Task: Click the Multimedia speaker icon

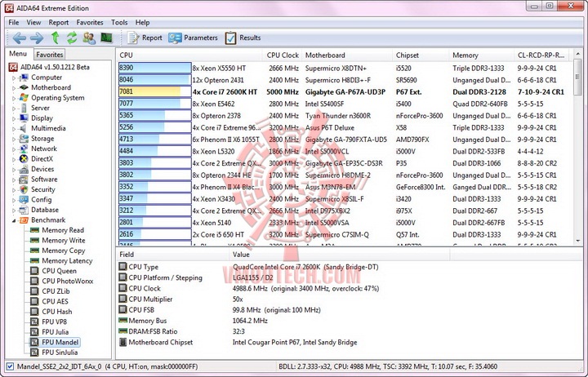Action: [24, 128]
